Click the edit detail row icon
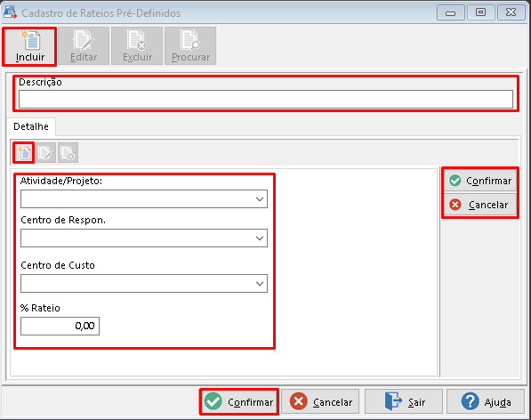 [x=45, y=153]
